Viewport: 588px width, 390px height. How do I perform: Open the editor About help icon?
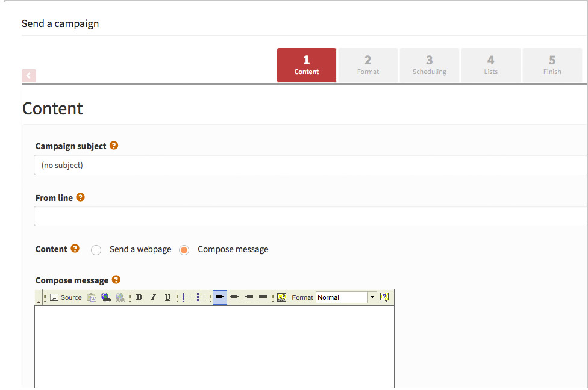(384, 297)
